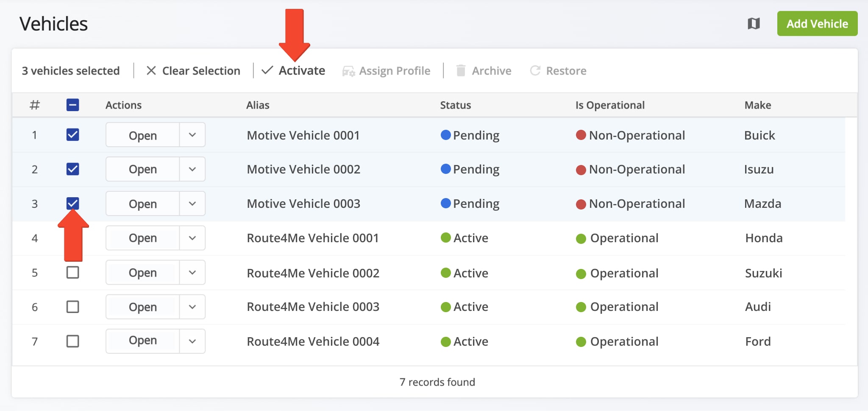Viewport: 868px width, 411px height.
Task: Click the Motive Vehicle 0002 alias
Action: click(x=303, y=169)
